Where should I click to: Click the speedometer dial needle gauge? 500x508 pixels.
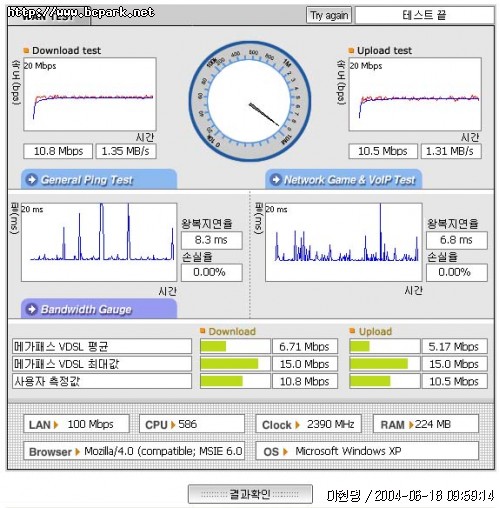coord(250,101)
